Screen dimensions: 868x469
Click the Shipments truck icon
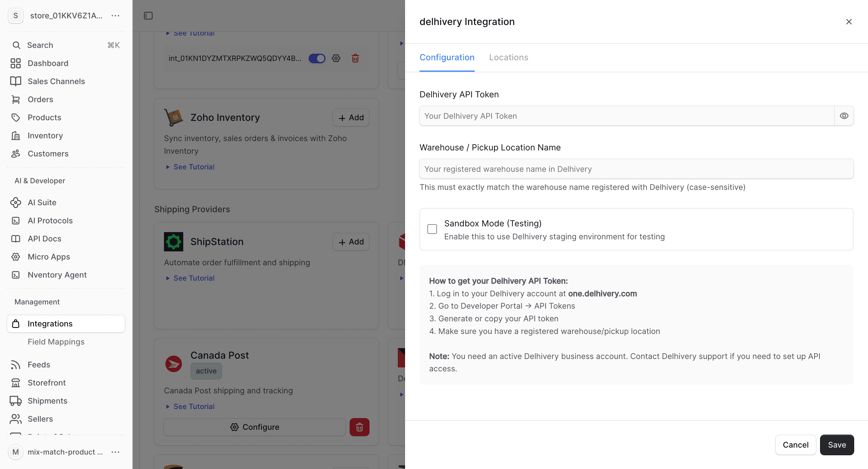tap(15, 401)
